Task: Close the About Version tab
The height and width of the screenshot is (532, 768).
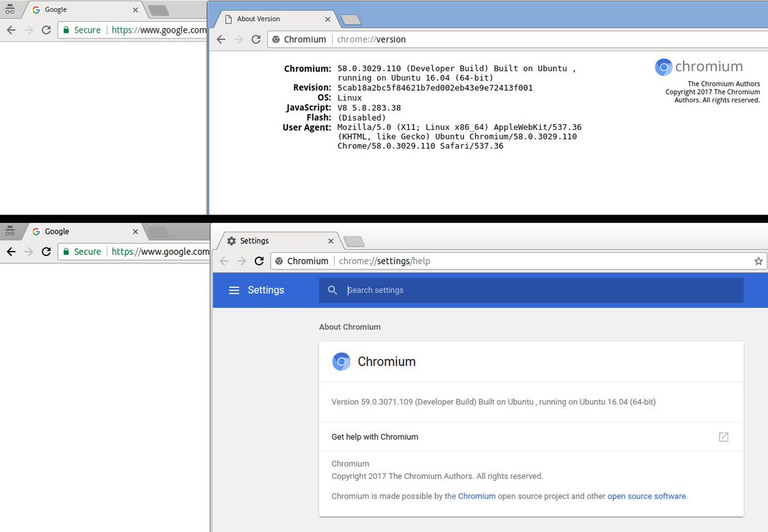Action: click(327, 19)
